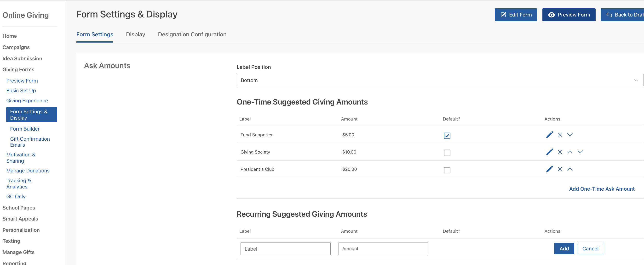Image resolution: width=644 pixels, height=265 pixels.
Task: Cancel the new recurring amount entry
Action: pos(590,248)
